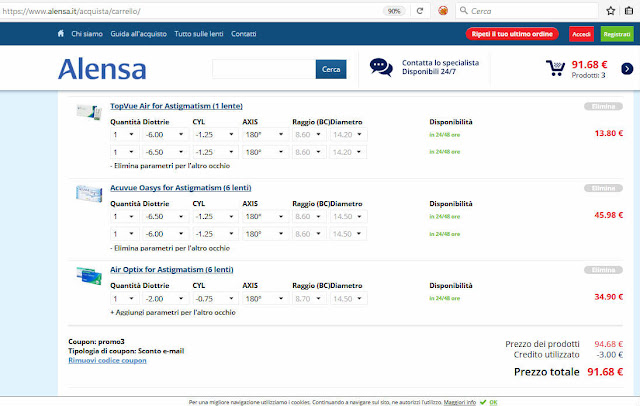
Task: Open TopVue second row Diottrie -6.50 dropdown
Action: 165,152
